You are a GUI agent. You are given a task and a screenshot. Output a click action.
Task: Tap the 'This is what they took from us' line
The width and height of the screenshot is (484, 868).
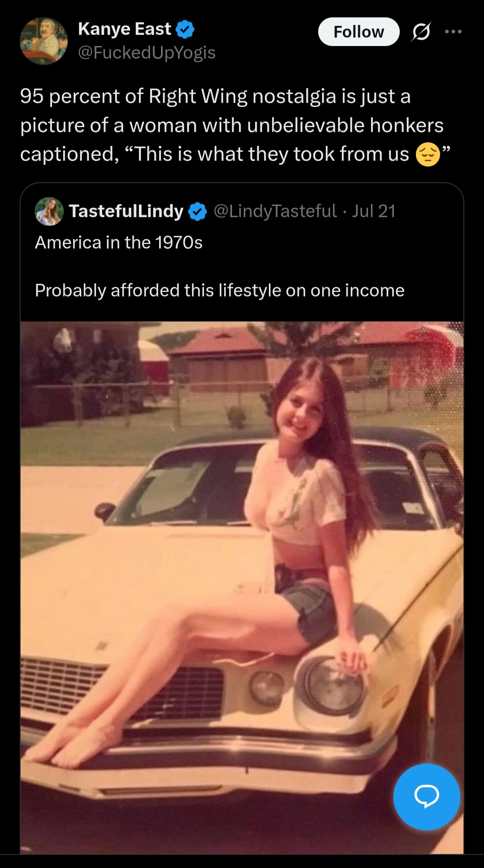[272, 154]
